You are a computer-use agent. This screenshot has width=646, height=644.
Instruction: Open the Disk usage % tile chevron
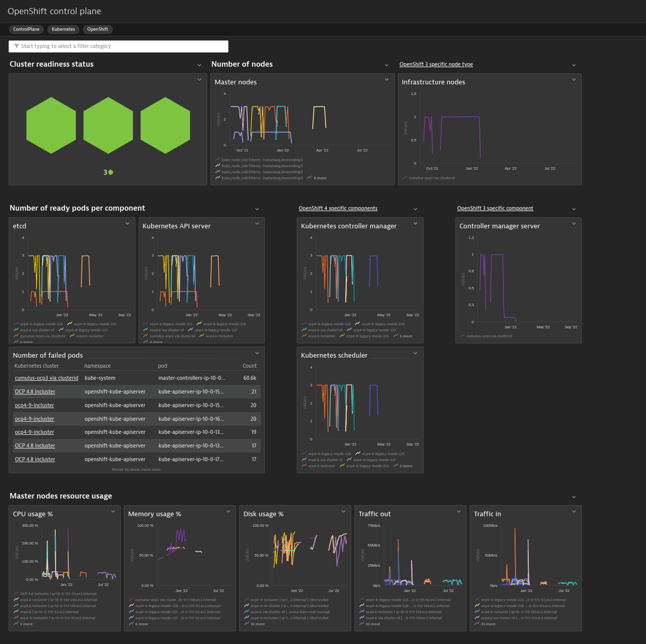[343, 512]
